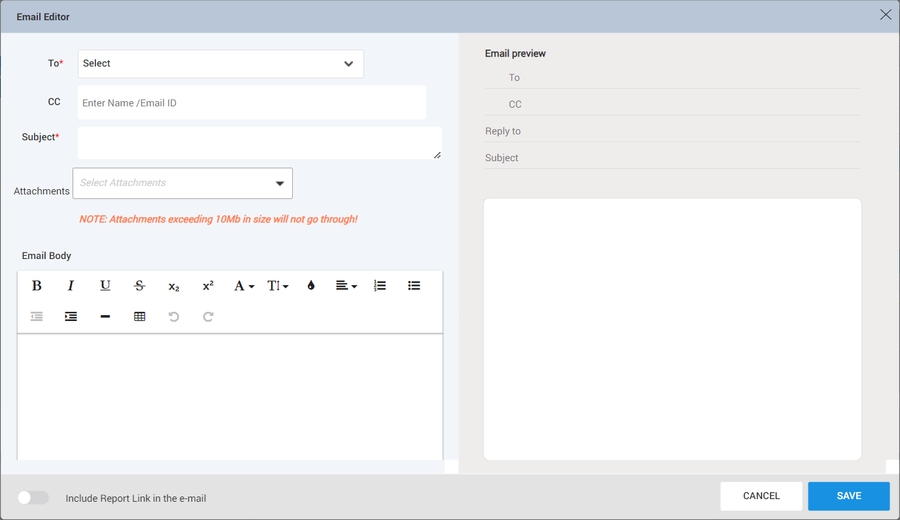Open the font family dropdown

pos(243,286)
